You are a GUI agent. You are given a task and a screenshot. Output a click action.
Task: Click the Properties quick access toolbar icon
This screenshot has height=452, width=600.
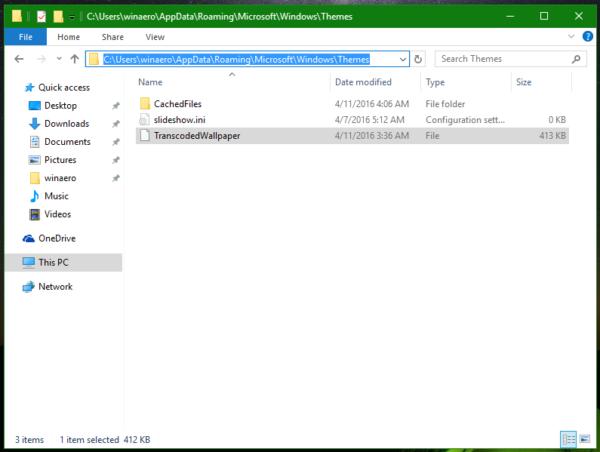click(41, 16)
